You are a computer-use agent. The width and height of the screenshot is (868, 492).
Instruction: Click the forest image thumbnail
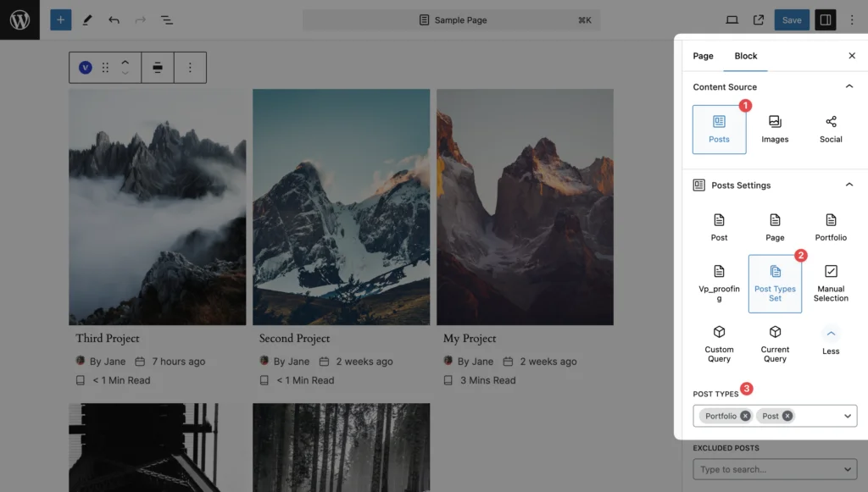(x=341, y=447)
